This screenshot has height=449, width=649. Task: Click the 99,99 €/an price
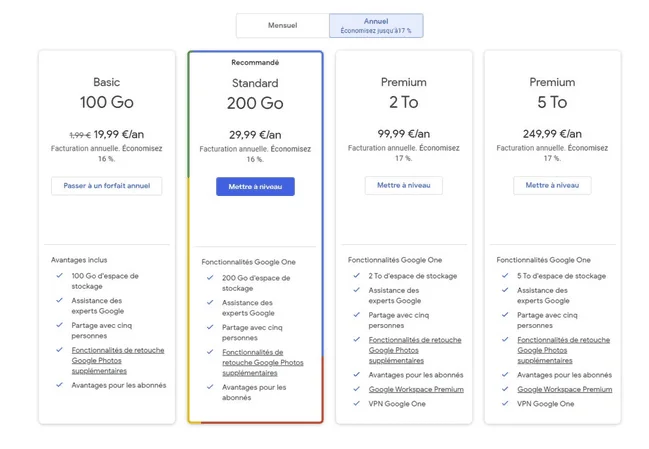coord(404,134)
